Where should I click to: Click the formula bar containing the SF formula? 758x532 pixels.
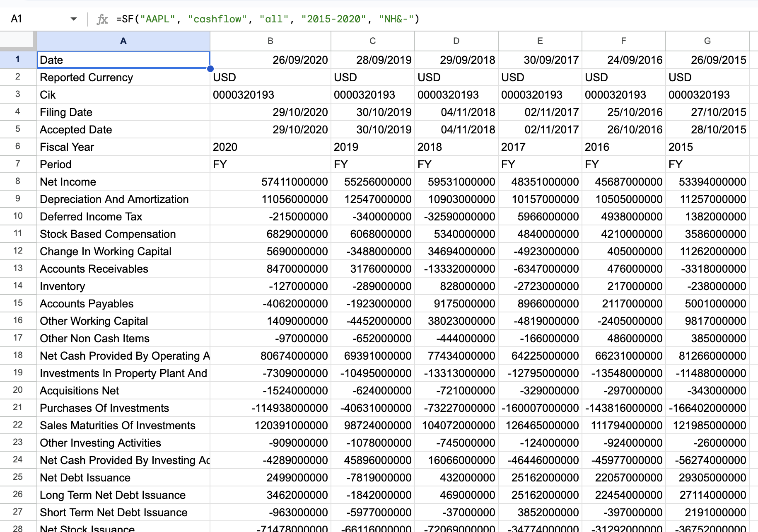tap(435, 19)
